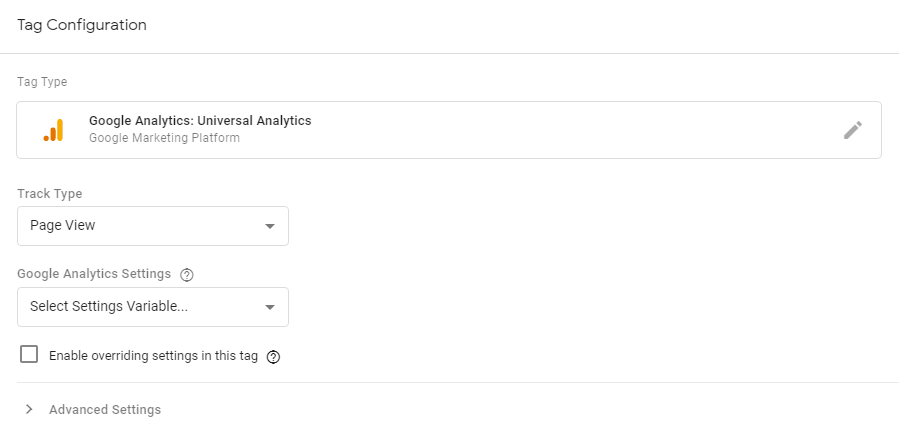The width and height of the screenshot is (899, 430).
Task: Tick the Enable overriding settings checkbox
Action: pyautogui.click(x=29, y=354)
